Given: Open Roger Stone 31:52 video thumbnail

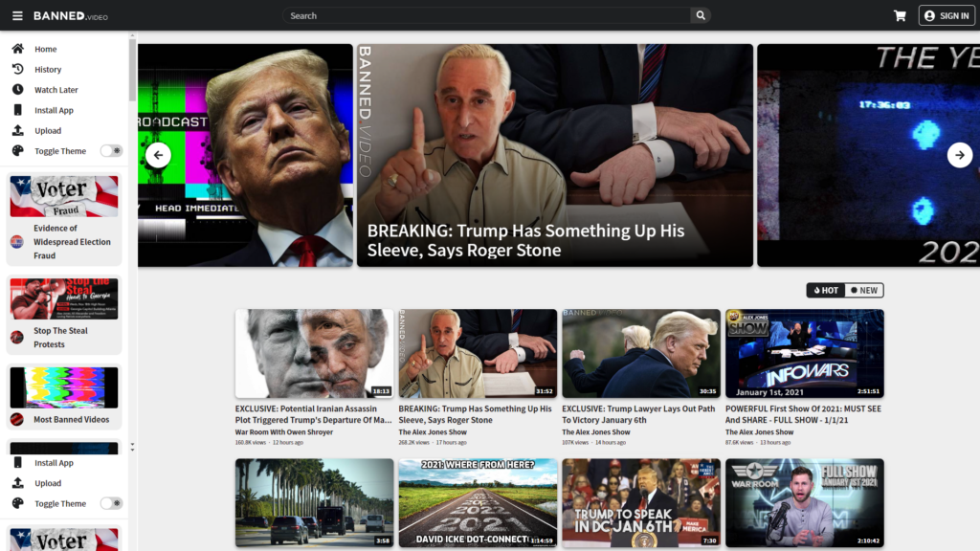Looking at the screenshot, I should (x=478, y=354).
